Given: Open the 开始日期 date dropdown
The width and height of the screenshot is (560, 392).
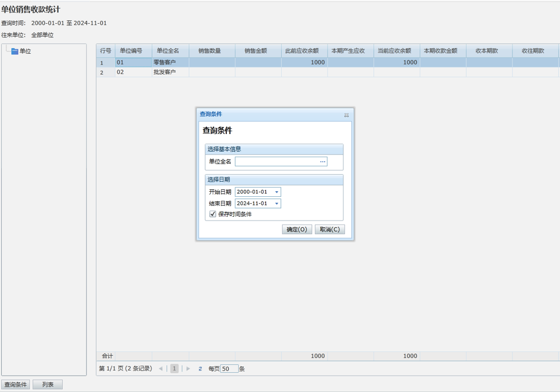Looking at the screenshot, I should (x=277, y=192).
